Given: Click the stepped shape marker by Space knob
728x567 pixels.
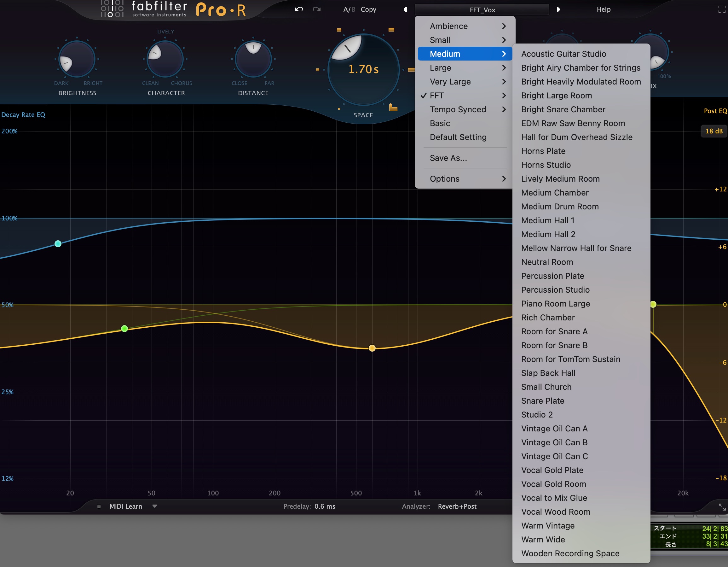Looking at the screenshot, I should [393, 108].
